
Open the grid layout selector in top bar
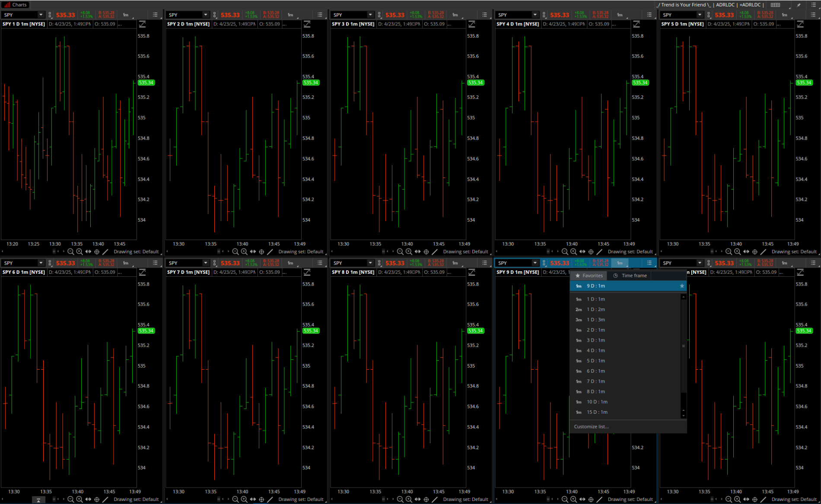tap(776, 5)
